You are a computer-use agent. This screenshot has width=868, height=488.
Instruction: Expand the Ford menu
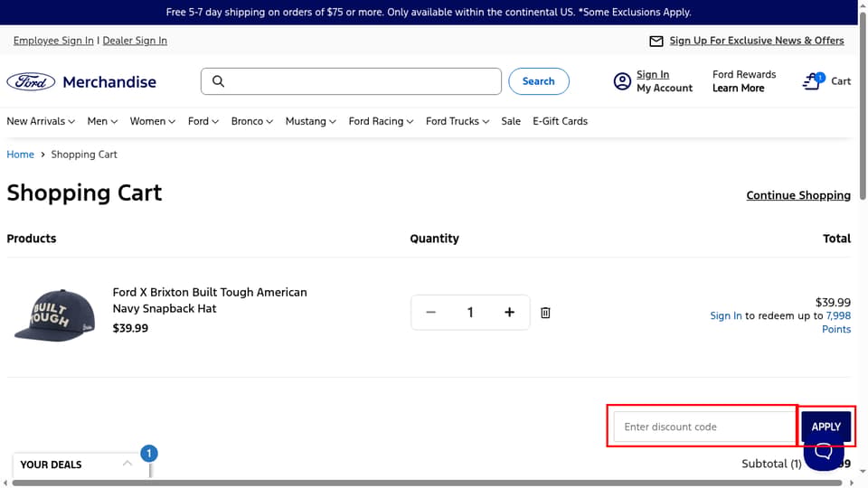click(x=203, y=121)
